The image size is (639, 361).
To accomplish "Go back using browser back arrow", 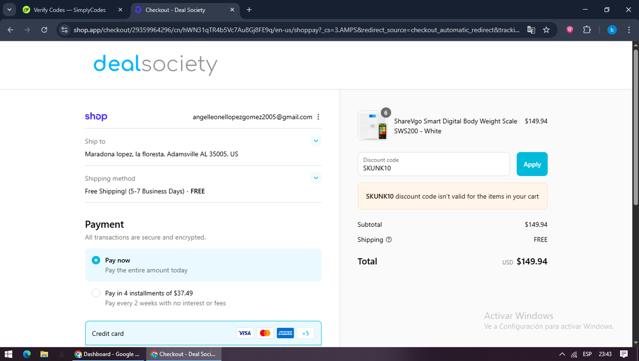I will [x=11, y=30].
